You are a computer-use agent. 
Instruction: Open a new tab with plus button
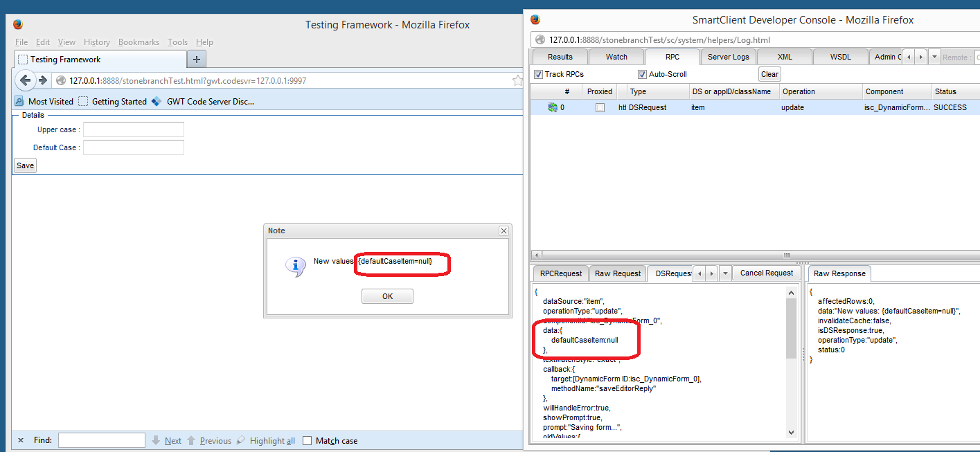[x=197, y=59]
